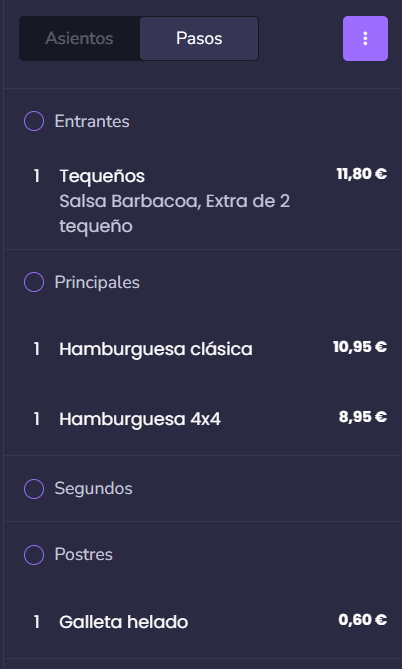Mark the Principales course circle
Viewport: 402px width, 669px height.
pos(34,282)
